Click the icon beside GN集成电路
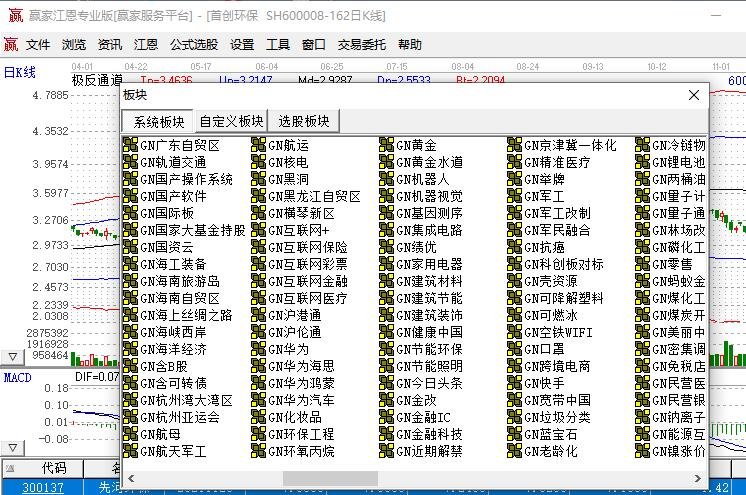The width and height of the screenshot is (746, 495). coord(386,230)
